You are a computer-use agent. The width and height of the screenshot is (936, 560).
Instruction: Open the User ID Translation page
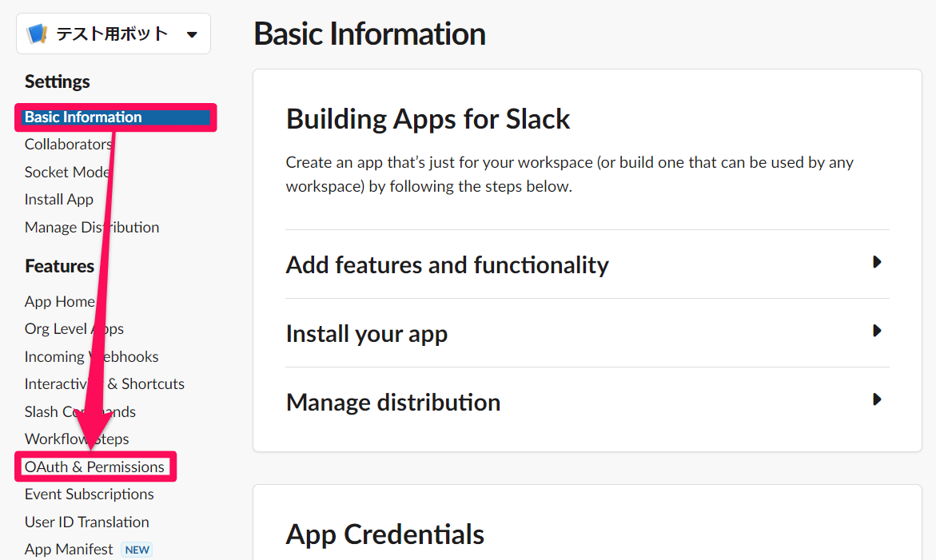pos(86,522)
